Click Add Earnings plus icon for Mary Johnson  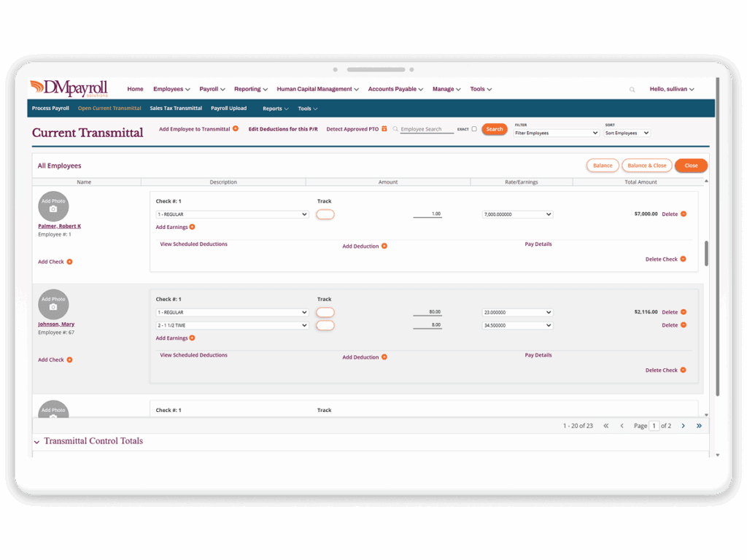coord(193,338)
